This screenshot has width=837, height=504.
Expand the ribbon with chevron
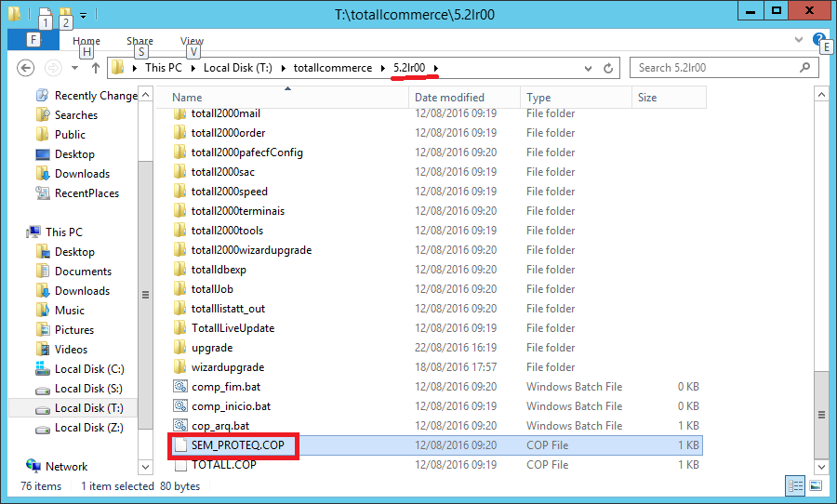(x=799, y=39)
